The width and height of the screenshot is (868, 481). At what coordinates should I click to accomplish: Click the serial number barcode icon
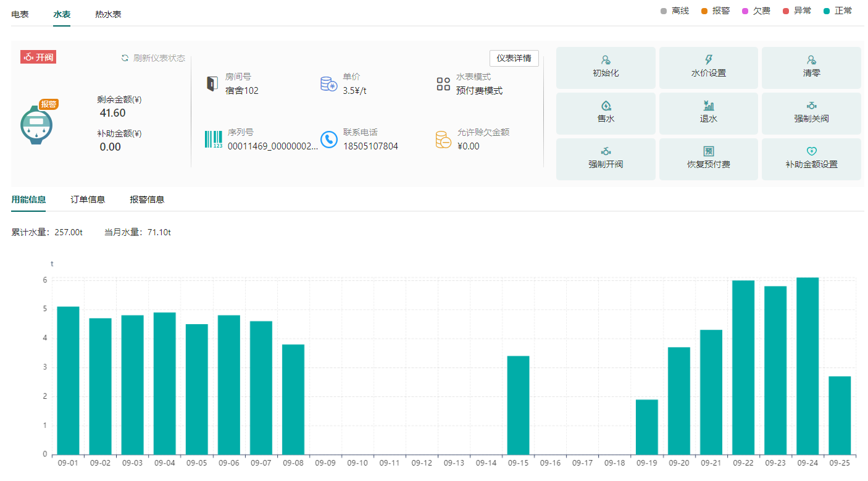(213, 140)
